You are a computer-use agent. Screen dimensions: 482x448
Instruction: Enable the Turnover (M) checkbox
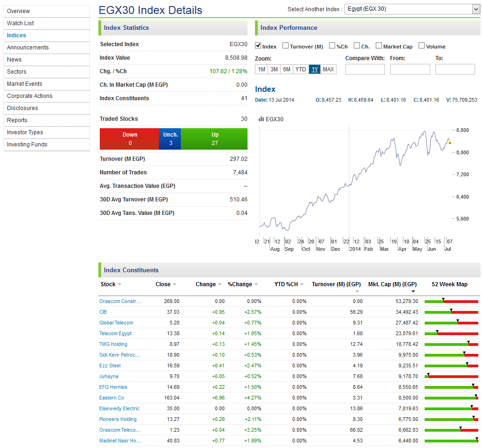pyautogui.click(x=286, y=46)
